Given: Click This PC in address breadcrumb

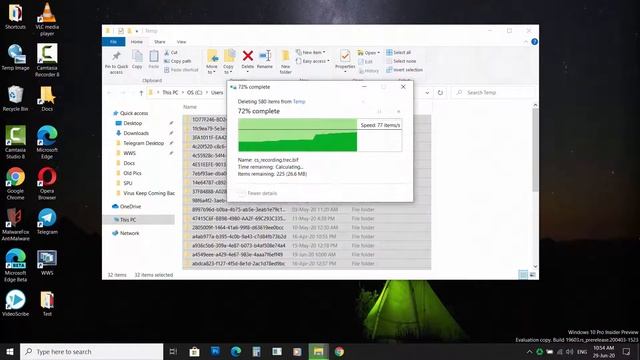Looking at the screenshot, I should (x=170, y=93).
